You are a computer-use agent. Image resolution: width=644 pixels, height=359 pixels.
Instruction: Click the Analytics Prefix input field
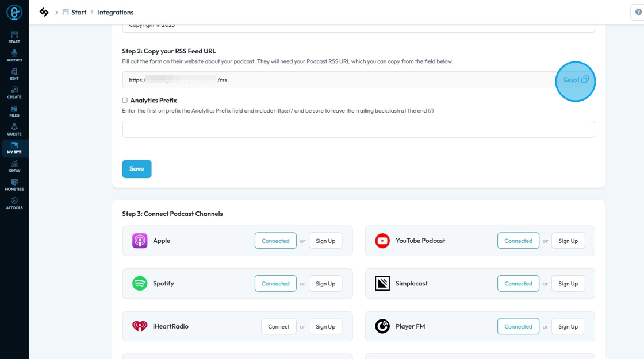(x=358, y=129)
